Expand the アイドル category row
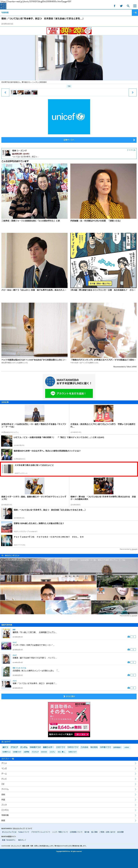 tap(69, 789)
